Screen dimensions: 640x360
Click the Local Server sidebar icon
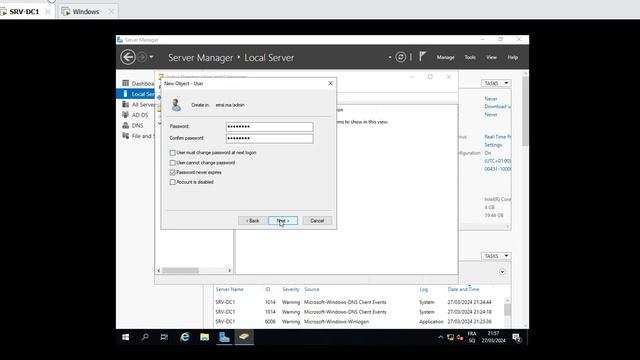(125, 94)
